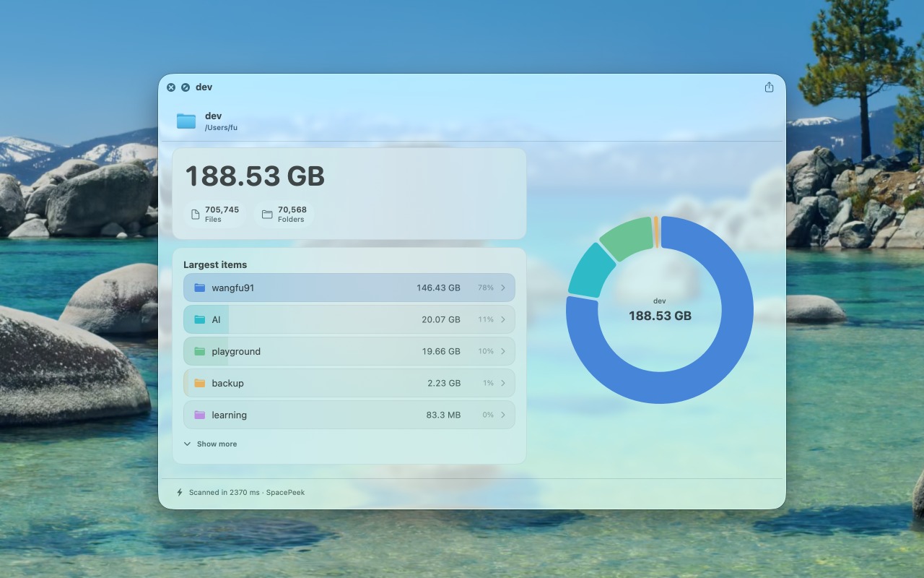Click the orange backup folder icon
924x578 pixels.
point(200,383)
